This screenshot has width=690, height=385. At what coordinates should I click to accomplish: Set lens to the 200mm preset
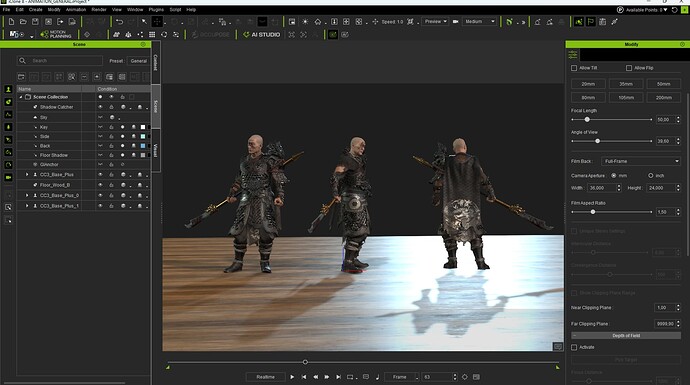point(664,98)
